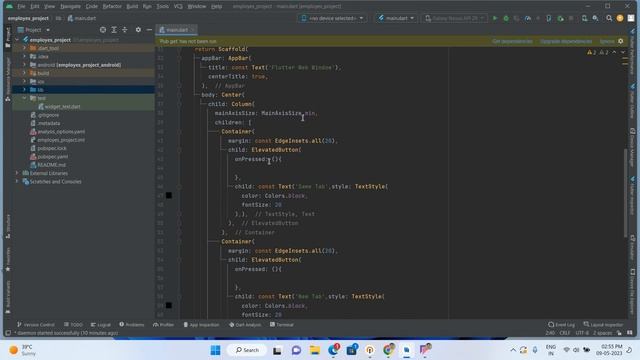
Task: Click Ignore link in pub banner
Action: pyautogui.click(x=607, y=41)
